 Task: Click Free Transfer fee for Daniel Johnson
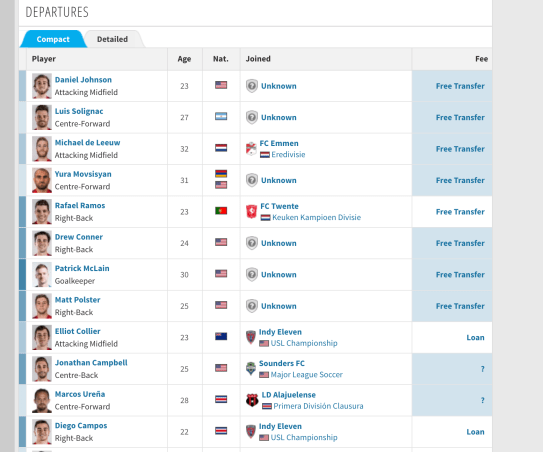coord(460,86)
